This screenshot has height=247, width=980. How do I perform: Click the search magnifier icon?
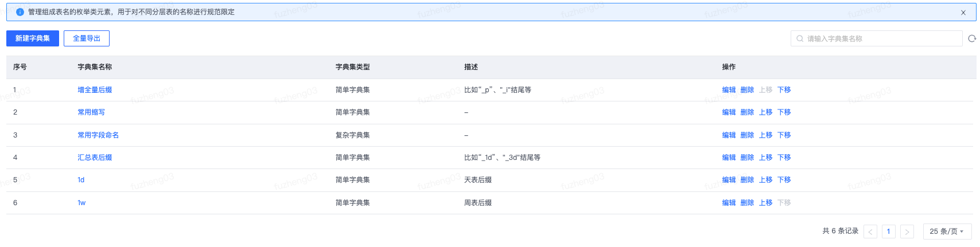800,38
